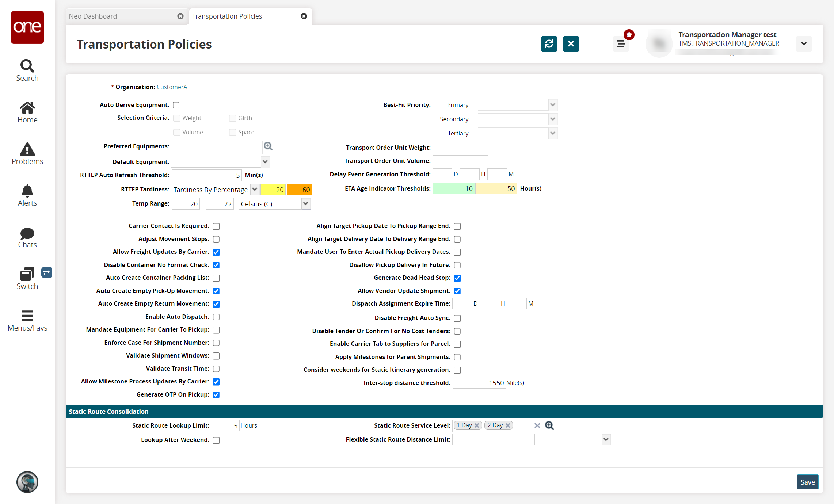Open Best-Fit Priority Primary dropdown

553,105
